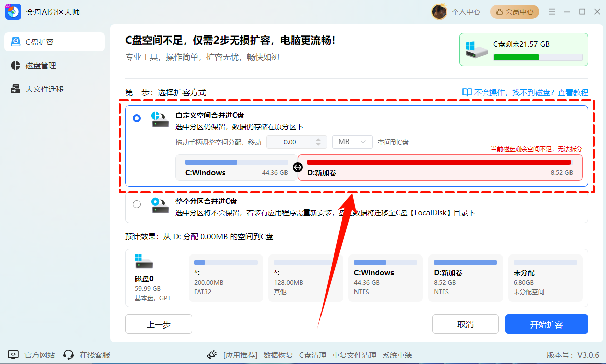
Task: Open the help tutorial book icon
Action: [x=466, y=92]
